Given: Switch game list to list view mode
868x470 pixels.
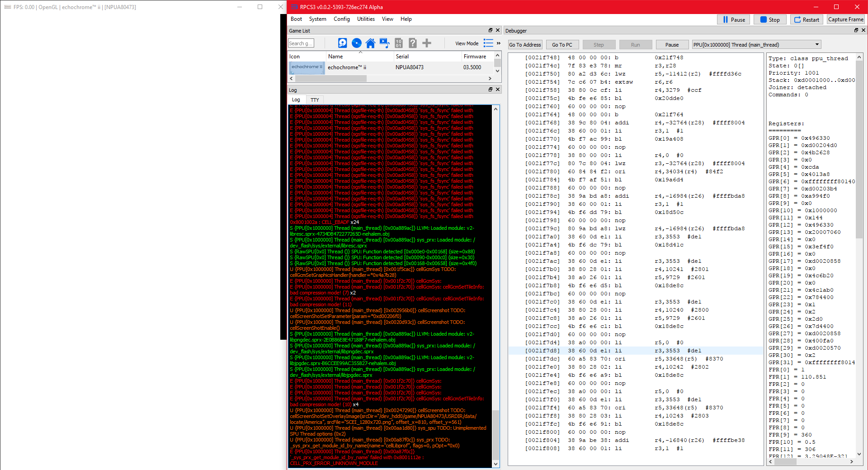Looking at the screenshot, I should click(x=488, y=43).
